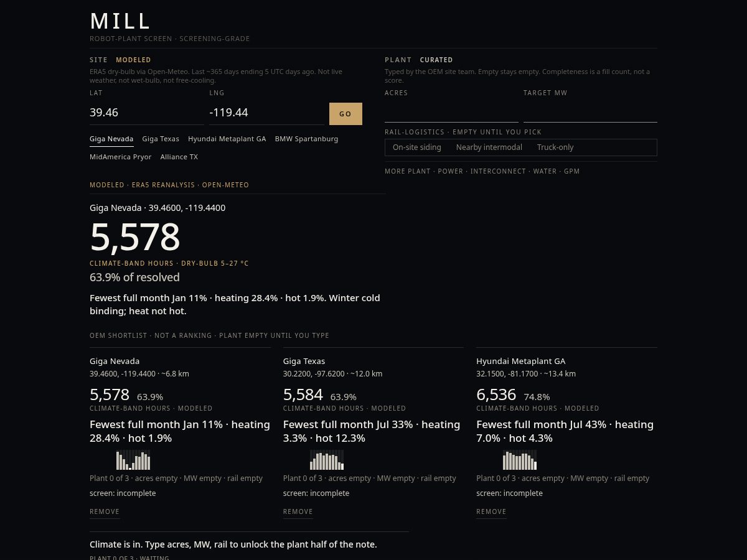Click the monthly bar chart on Hyundai Metaplant card
The height and width of the screenshot is (560, 747).
[x=520, y=460]
